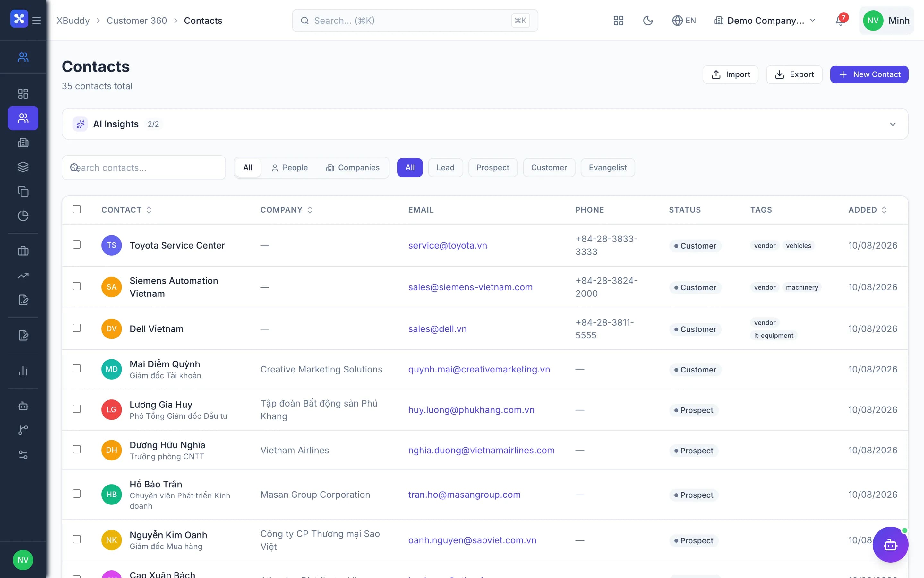
Task: Filter by Prospect status
Action: click(492, 167)
